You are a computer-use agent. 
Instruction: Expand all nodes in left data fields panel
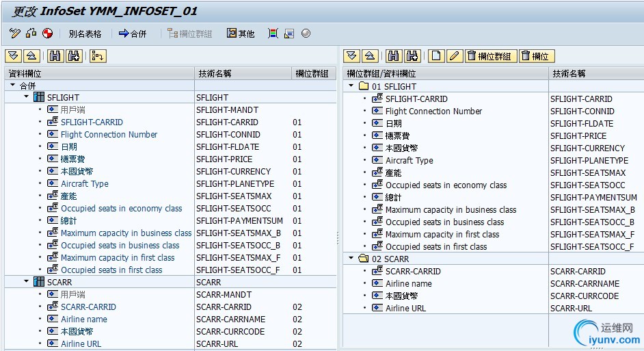click(14, 56)
